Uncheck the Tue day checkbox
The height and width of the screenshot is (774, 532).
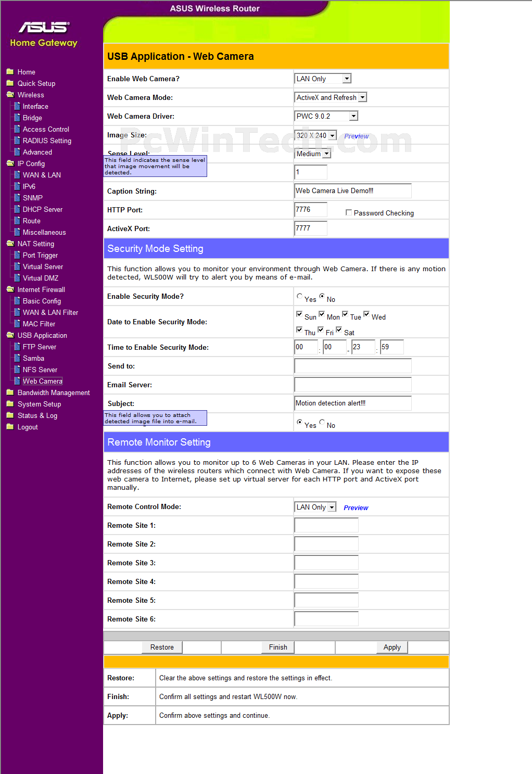pos(345,314)
